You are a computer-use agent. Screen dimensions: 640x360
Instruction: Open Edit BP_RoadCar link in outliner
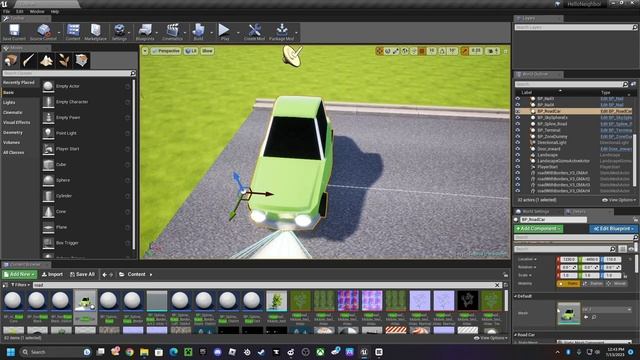click(616, 111)
